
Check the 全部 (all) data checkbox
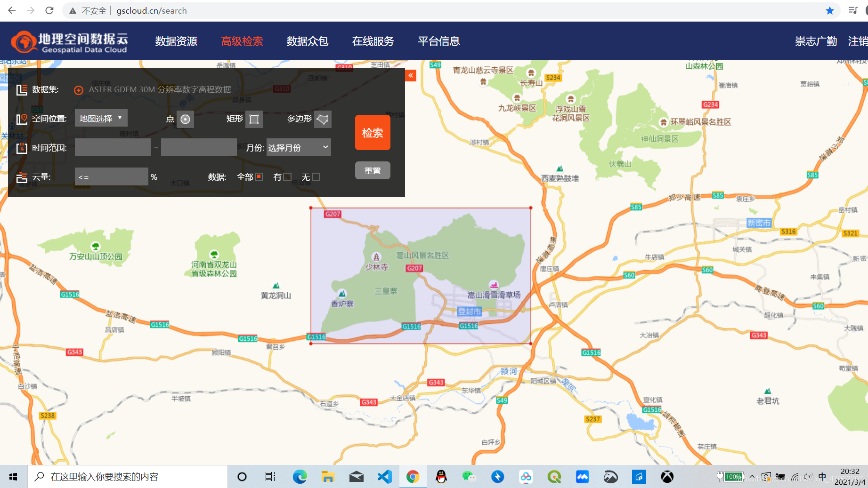[x=259, y=176]
